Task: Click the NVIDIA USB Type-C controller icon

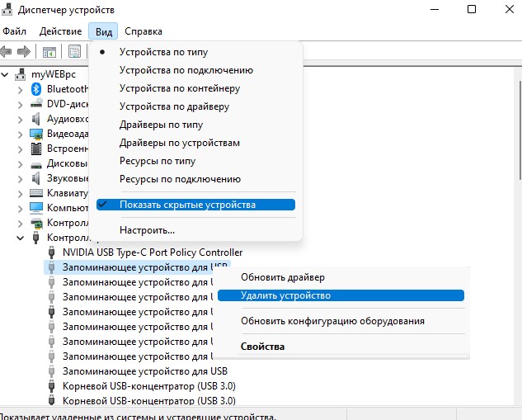Action: [52, 252]
